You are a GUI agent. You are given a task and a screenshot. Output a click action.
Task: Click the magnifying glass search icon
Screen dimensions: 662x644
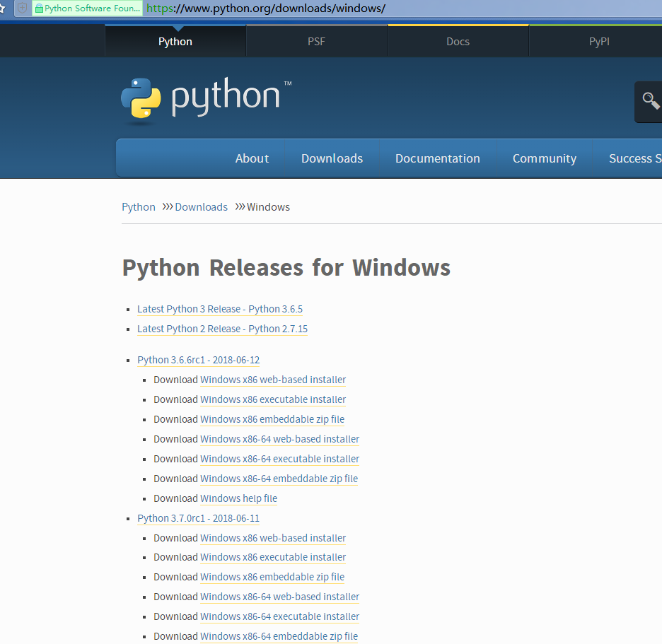pyautogui.click(x=650, y=100)
